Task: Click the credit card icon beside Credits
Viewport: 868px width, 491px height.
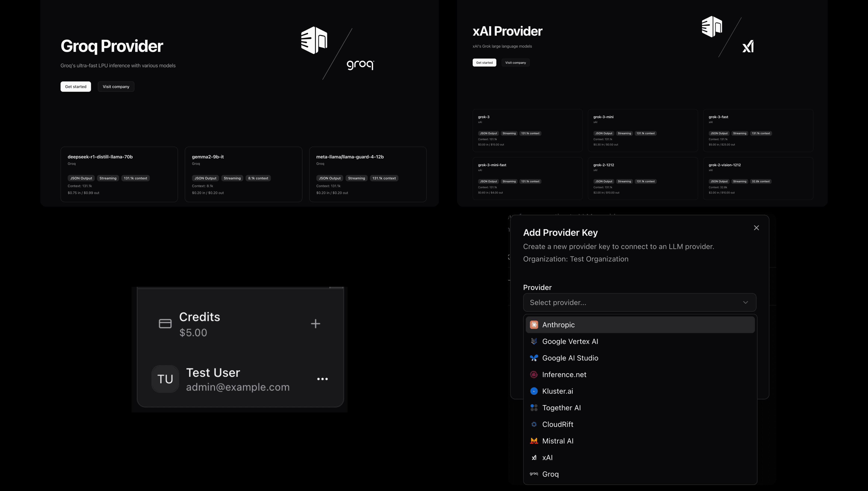Action: (165, 323)
